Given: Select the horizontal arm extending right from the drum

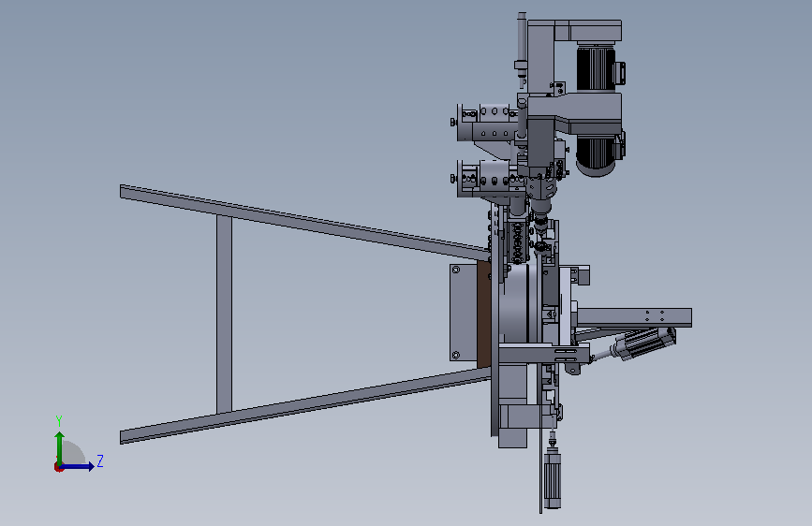Looking at the screenshot, I should click(634, 317).
